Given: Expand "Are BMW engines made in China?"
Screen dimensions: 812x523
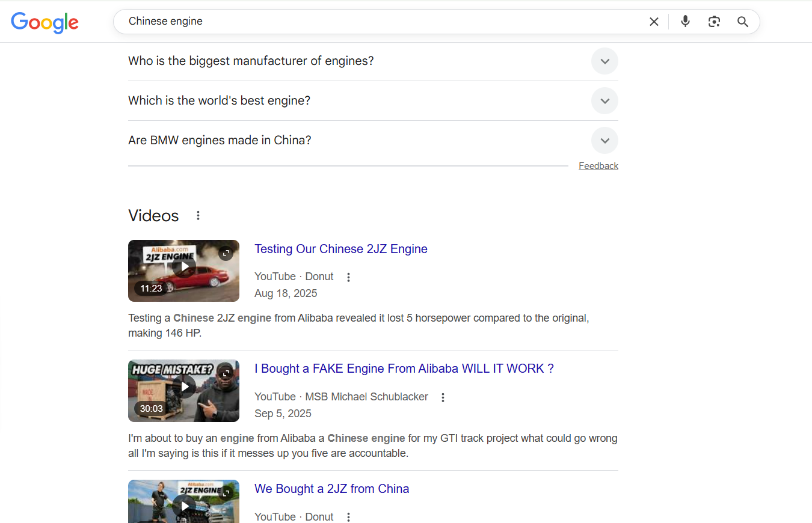Looking at the screenshot, I should 604,141.
